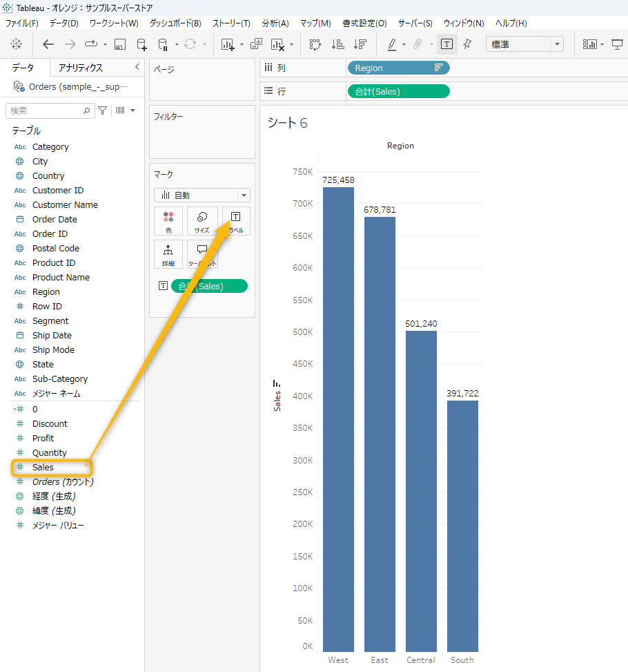This screenshot has height=672, width=628.
Task: Toggle the show mark labels toolbar button
Action: 447,44
